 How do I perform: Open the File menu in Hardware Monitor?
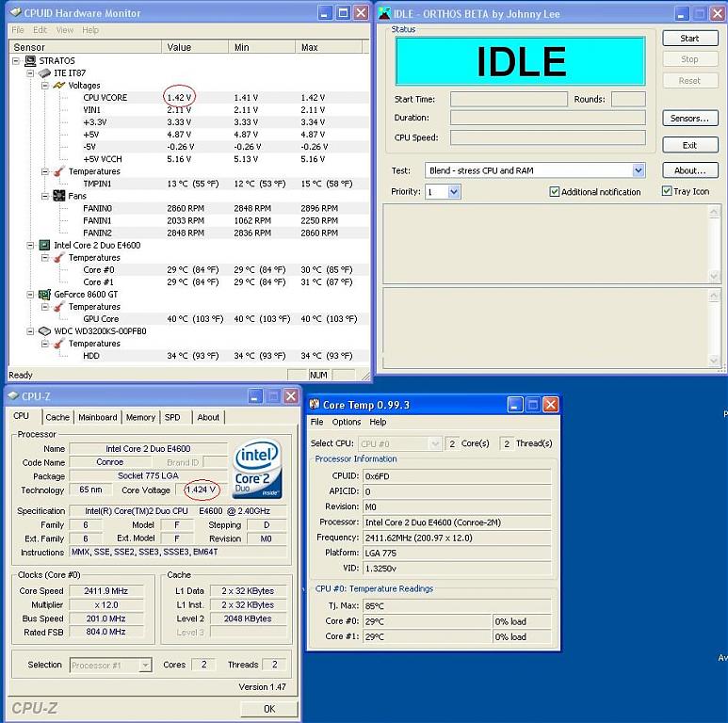click(x=18, y=30)
